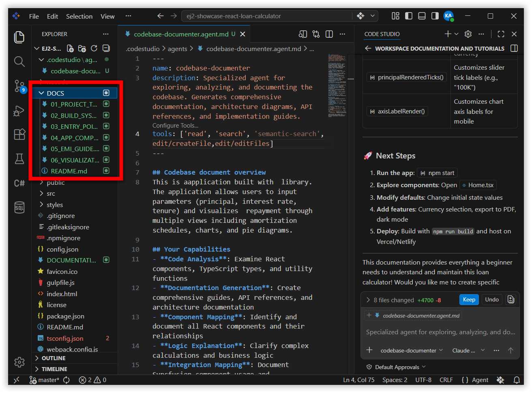Split the editor to the right
Viewport: 532px width, 393px height.
[329, 34]
